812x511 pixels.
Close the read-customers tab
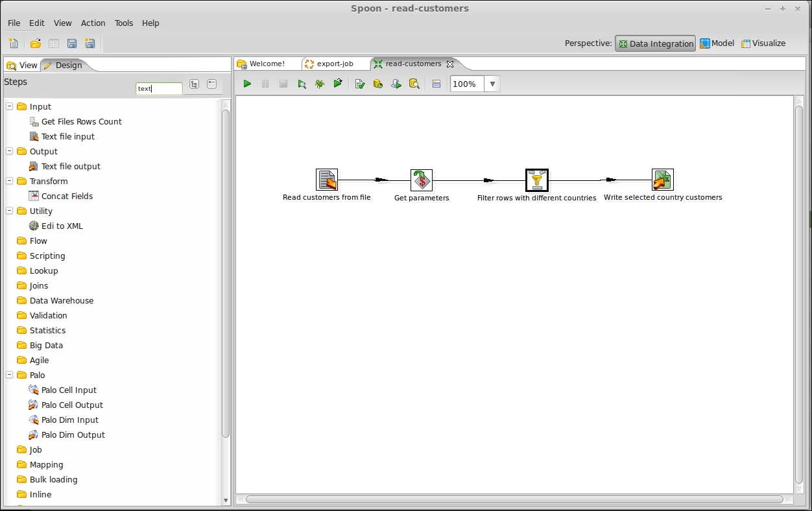[450, 64]
